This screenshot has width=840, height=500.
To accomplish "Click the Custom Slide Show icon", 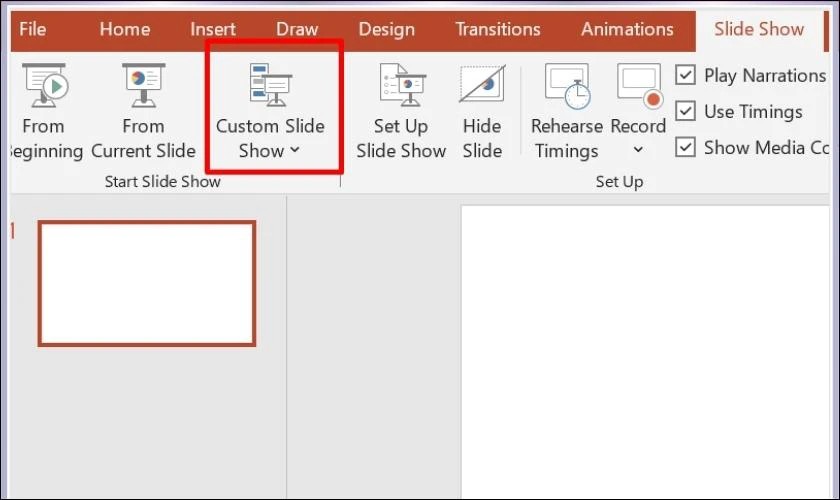I will click(x=271, y=85).
